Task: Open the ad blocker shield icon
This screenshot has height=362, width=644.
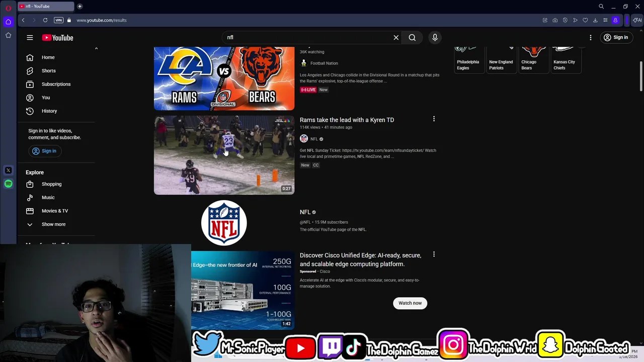Action: [x=565, y=20]
